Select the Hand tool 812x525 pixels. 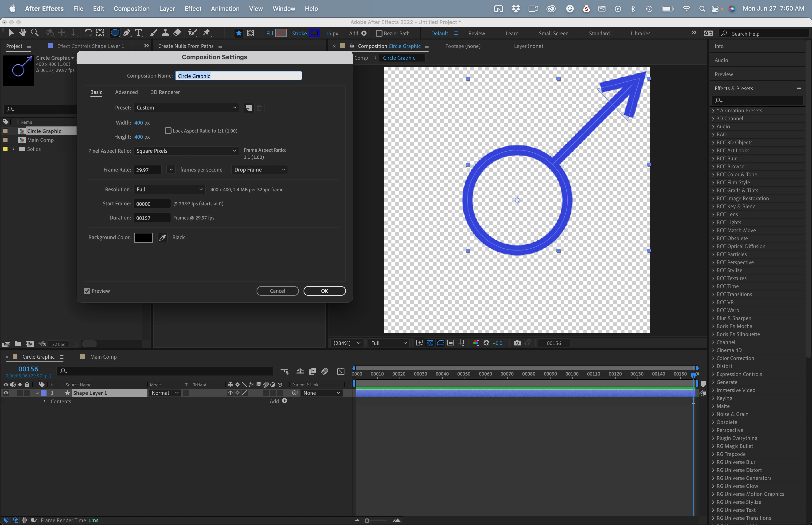(x=23, y=33)
